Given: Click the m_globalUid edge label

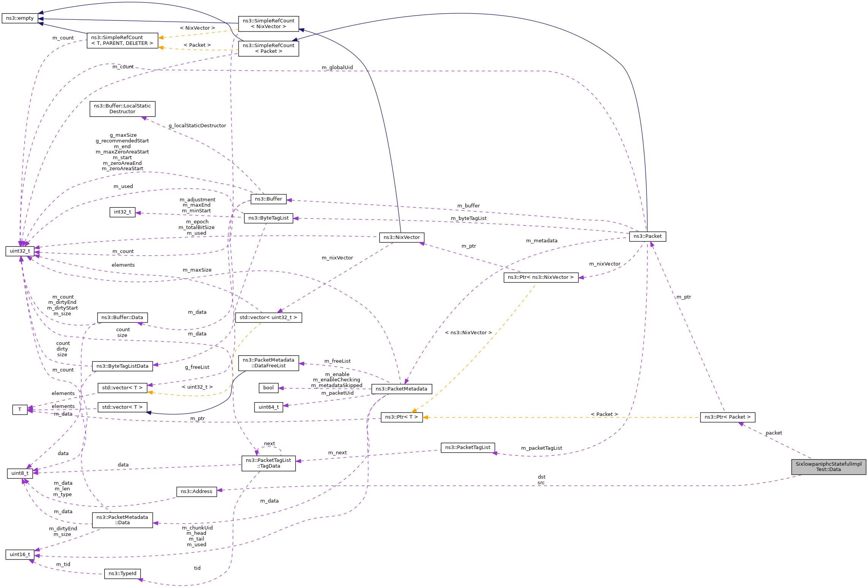Looking at the screenshot, I should [x=337, y=68].
